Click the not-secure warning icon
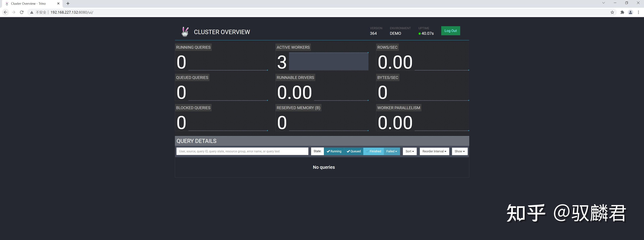 tap(32, 12)
